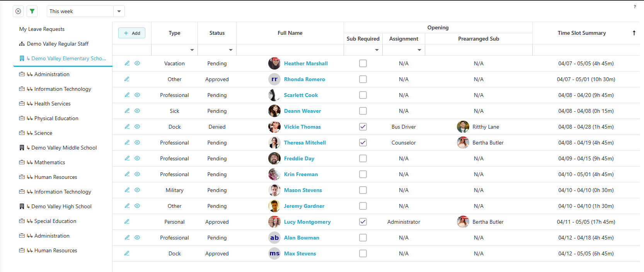Open the Type column filter dropdown
Viewport: 644px width, 272px height.
[x=192, y=50]
